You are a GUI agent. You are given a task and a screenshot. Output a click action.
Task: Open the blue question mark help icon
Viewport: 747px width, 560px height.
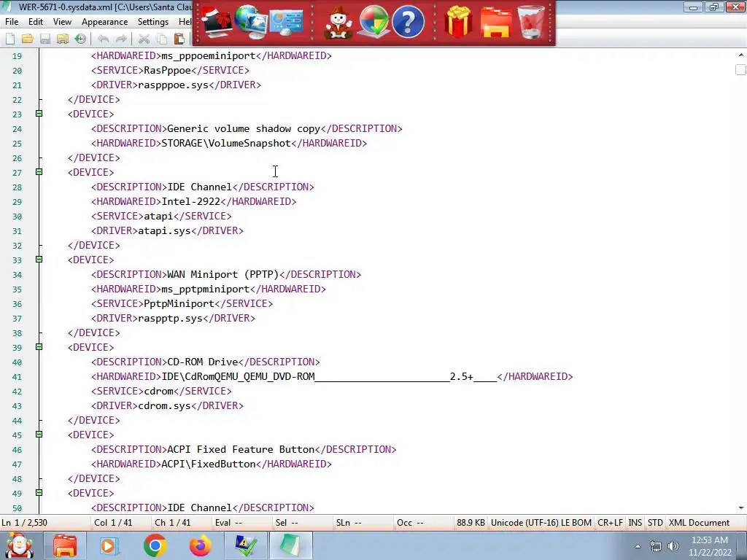pos(408,22)
